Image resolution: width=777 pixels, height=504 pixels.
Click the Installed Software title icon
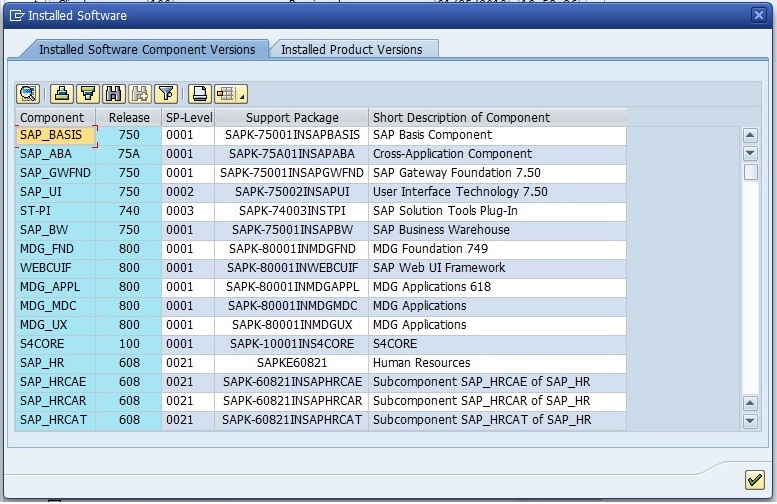17,16
